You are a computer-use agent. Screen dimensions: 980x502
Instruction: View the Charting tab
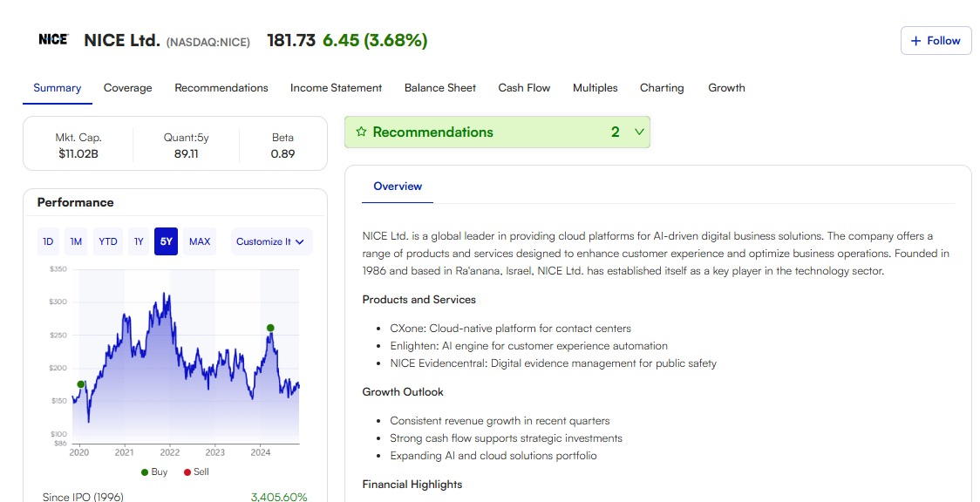coord(662,87)
